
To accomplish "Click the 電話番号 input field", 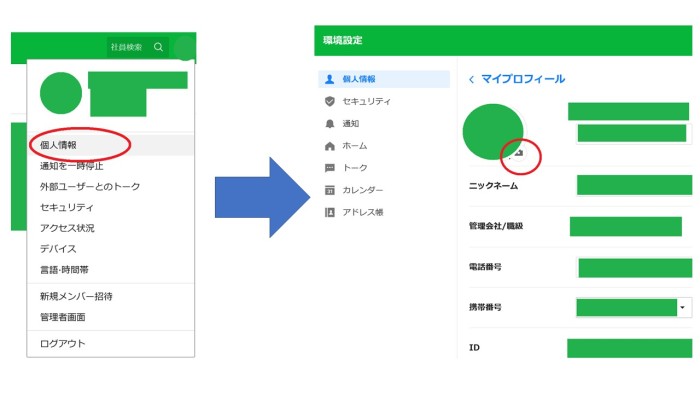I will pos(635,268).
